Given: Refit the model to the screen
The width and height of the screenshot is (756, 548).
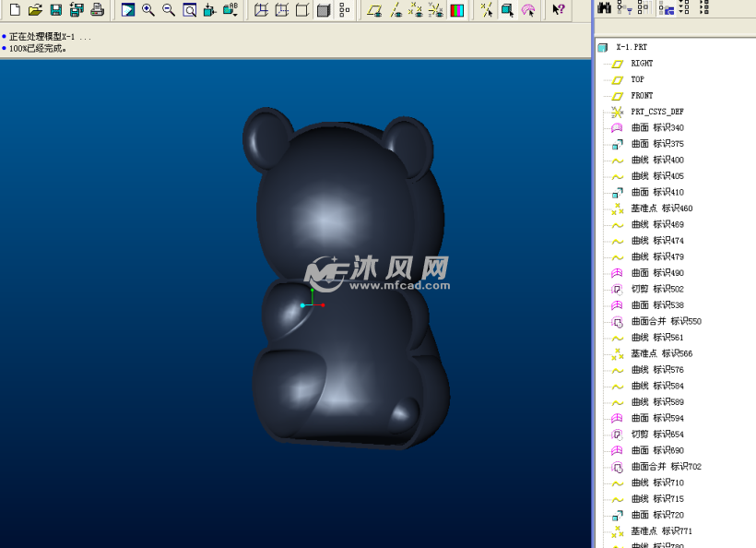Looking at the screenshot, I should tap(190, 9).
